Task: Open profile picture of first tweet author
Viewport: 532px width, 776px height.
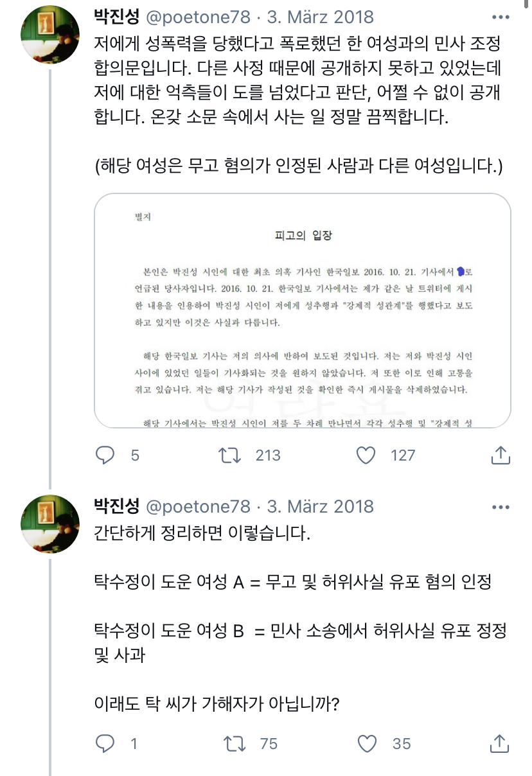Action: tap(51, 35)
